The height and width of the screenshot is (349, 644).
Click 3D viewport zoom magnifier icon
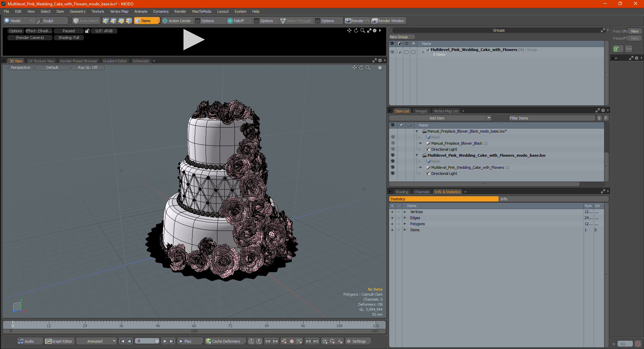click(368, 68)
